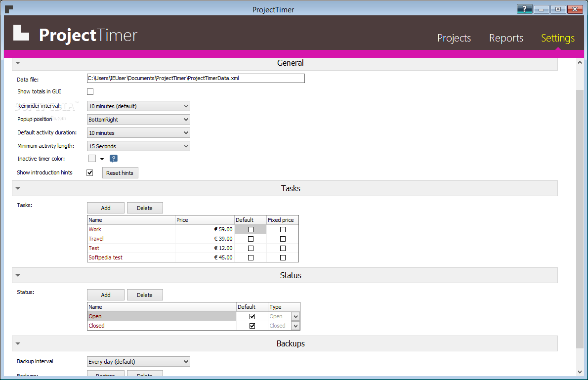The width and height of the screenshot is (588, 380).
Task: Switch to Projects tab
Action: 454,38
